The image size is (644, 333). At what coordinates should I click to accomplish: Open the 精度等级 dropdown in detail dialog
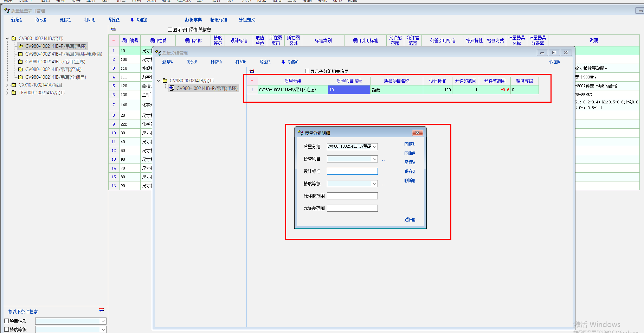[375, 184]
